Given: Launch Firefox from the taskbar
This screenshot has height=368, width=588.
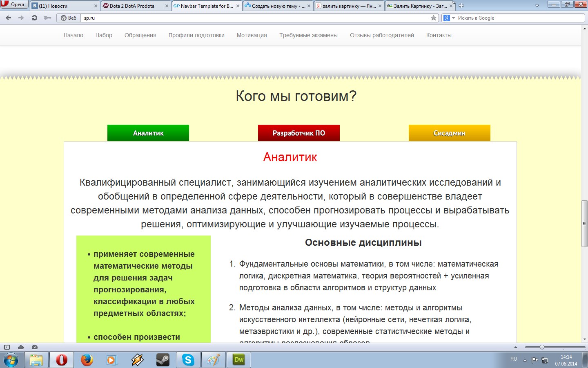Looking at the screenshot, I should pyautogui.click(x=87, y=360).
